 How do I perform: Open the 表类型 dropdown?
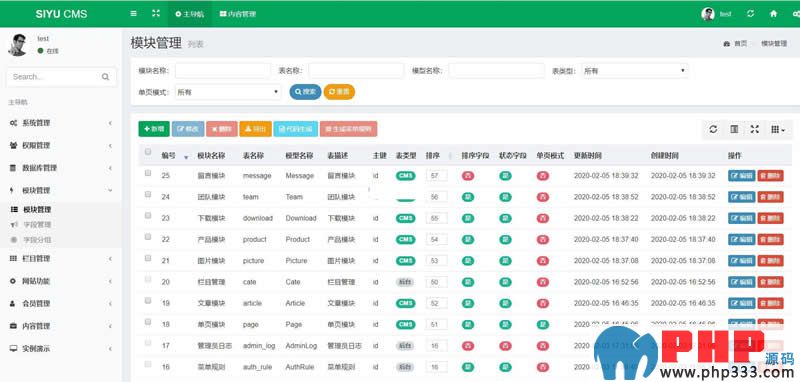[634, 71]
